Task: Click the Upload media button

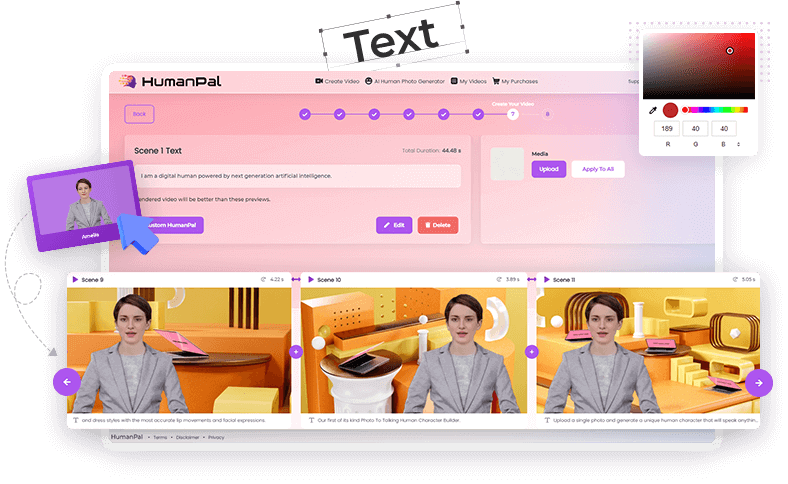Action: tap(548, 169)
